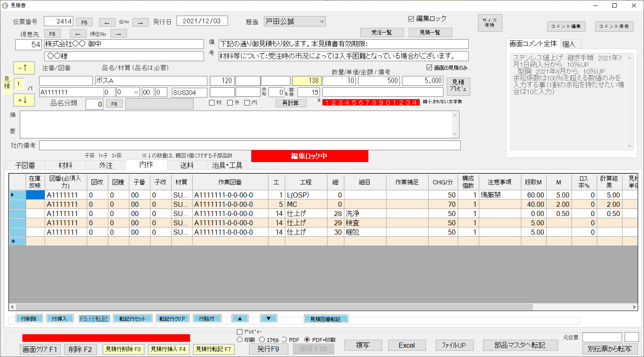Select the PDF radio button
644x357 pixels.
click(x=284, y=340)
